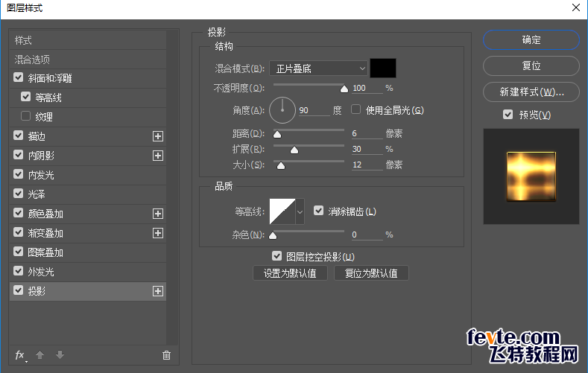Add another 渐变叠加 effect with plus icon
The width and height of the screenshot is (588, 373).
158,233
